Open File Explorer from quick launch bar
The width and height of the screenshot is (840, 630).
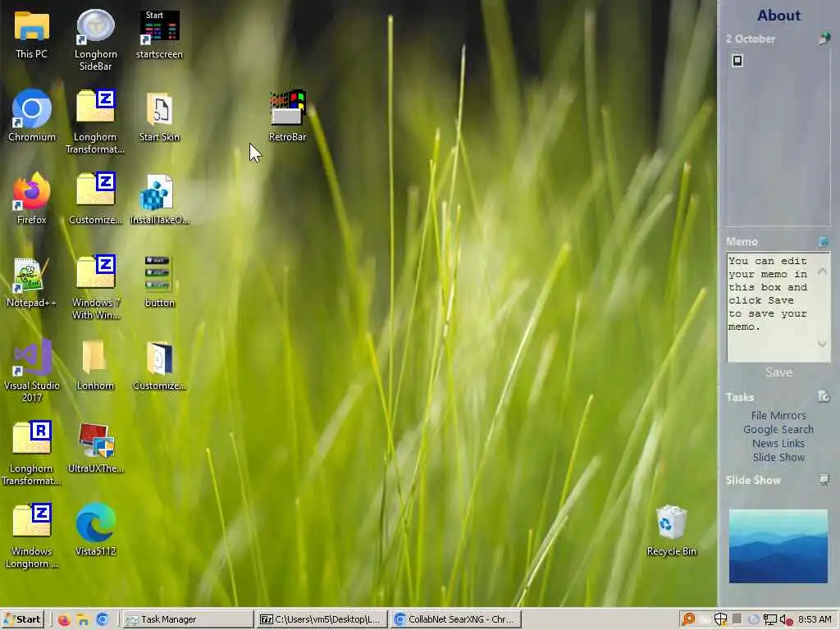tap(83, 619)
